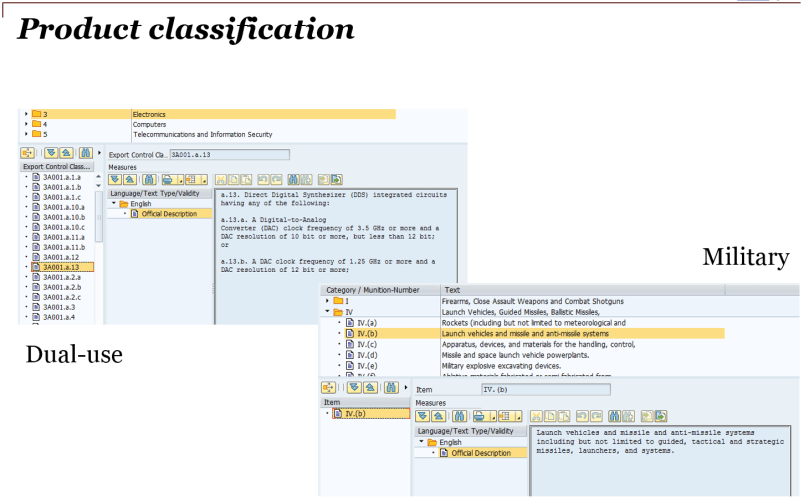Click Load local file in Dual-use Measures toolbar

coord(323,180)
